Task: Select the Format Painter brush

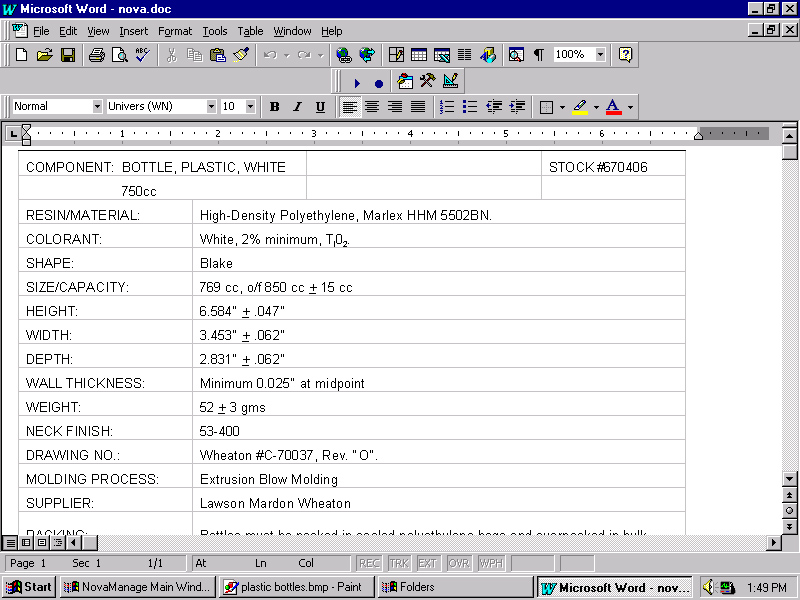Action: [x=241, y=55]
